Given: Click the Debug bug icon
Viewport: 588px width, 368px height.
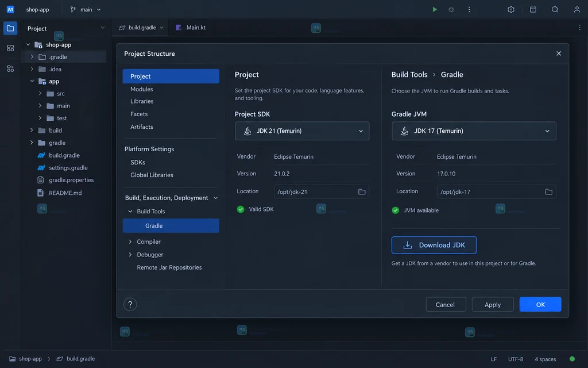Looking at the screenshot, I should (451, 9).
